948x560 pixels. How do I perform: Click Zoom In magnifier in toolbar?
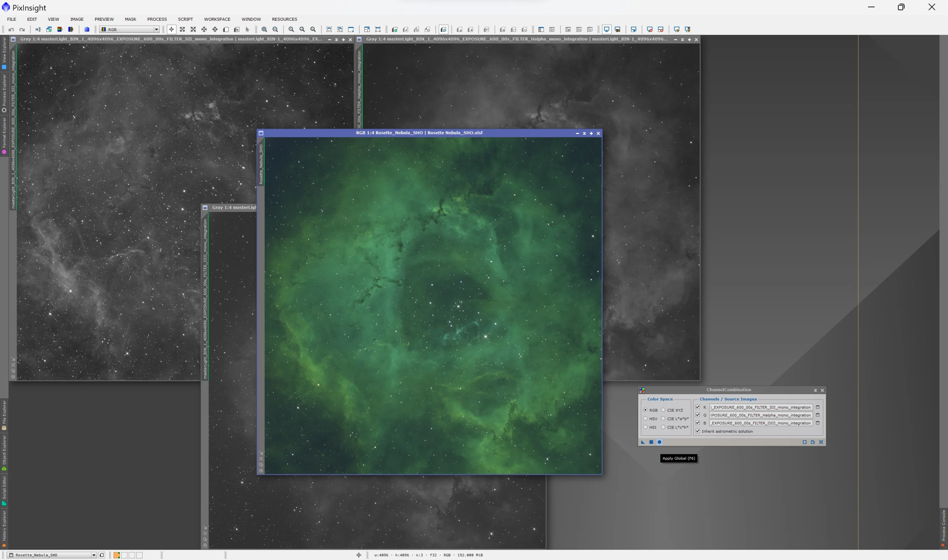point(264,30)
